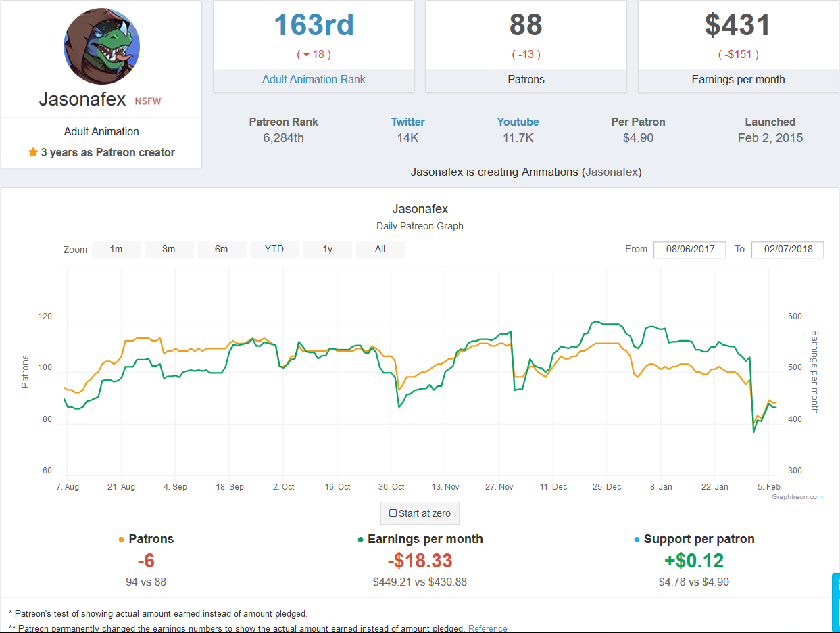Click the Earnings per month card label

pos(738,80)
